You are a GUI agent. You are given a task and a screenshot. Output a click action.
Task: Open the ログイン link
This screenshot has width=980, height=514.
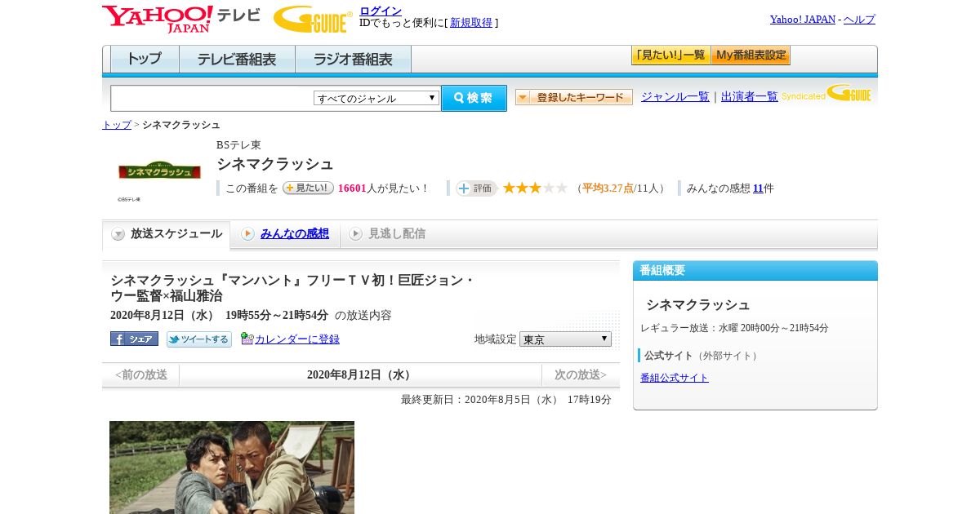pos(381,11)
